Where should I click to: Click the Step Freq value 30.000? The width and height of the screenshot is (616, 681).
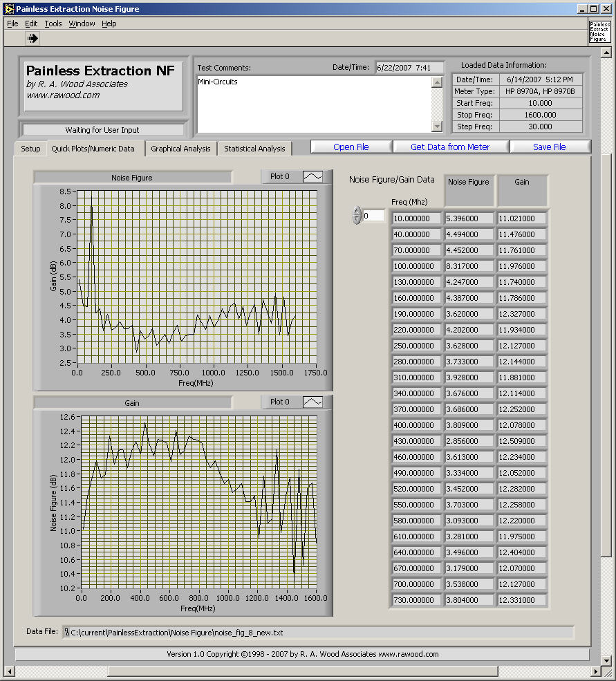(541, 127)
